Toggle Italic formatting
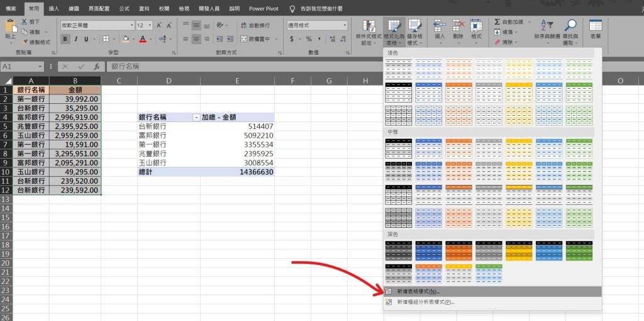 [x=76, y=39]
